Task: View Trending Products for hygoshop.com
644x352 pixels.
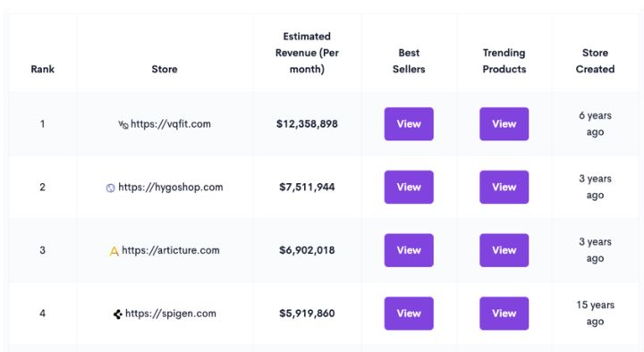Action: pos(504,187)
